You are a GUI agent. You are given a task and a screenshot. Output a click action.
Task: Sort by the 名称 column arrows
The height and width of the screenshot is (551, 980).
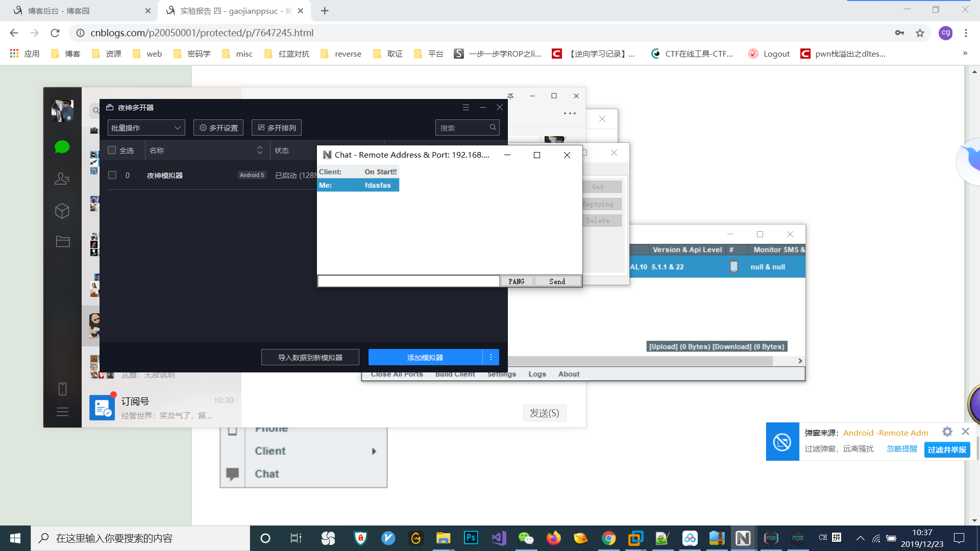tap(259, 150)
